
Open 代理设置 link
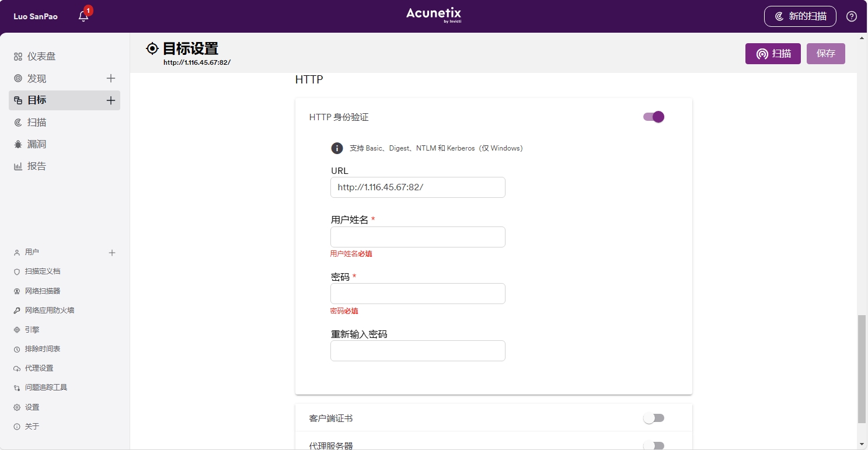[39, 368]
